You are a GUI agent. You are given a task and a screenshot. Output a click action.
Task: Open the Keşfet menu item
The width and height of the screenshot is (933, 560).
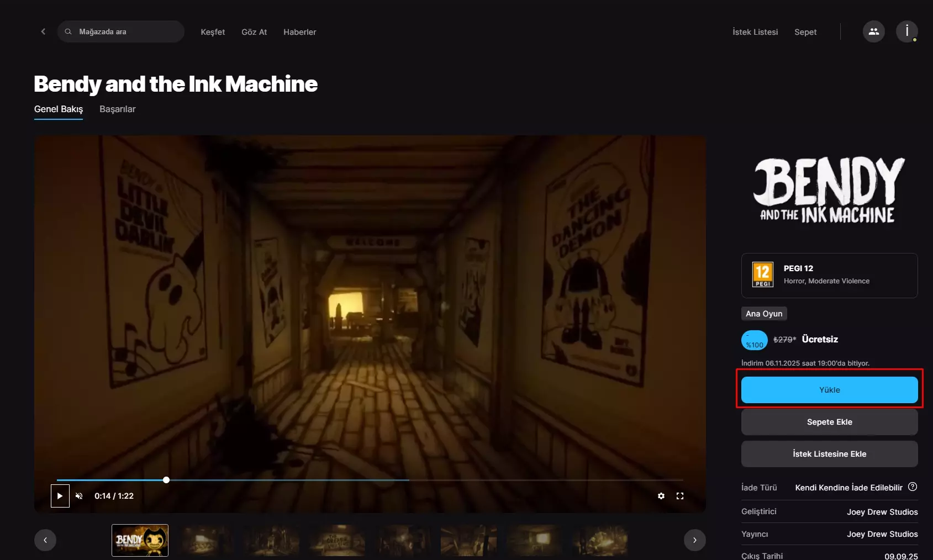coord(212,32)
